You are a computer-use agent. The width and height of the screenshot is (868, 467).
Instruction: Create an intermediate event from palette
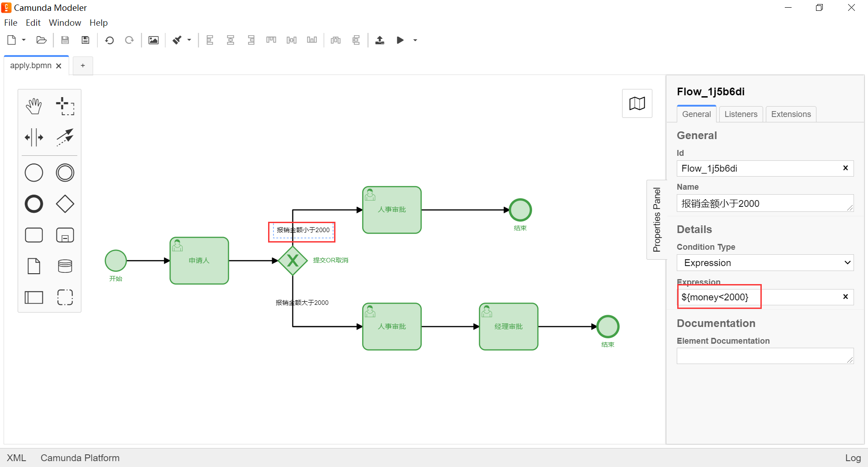65,173
